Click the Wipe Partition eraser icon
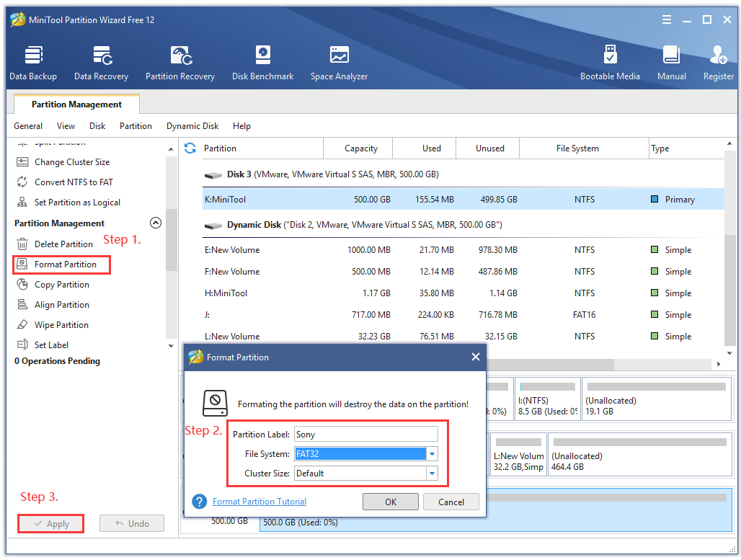This screenshot has height=560, width=741. click(22, 324)
